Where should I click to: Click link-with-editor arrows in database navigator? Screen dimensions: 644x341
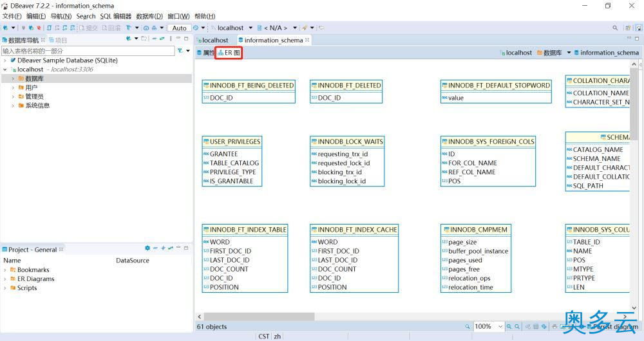[x=162, y=39]
